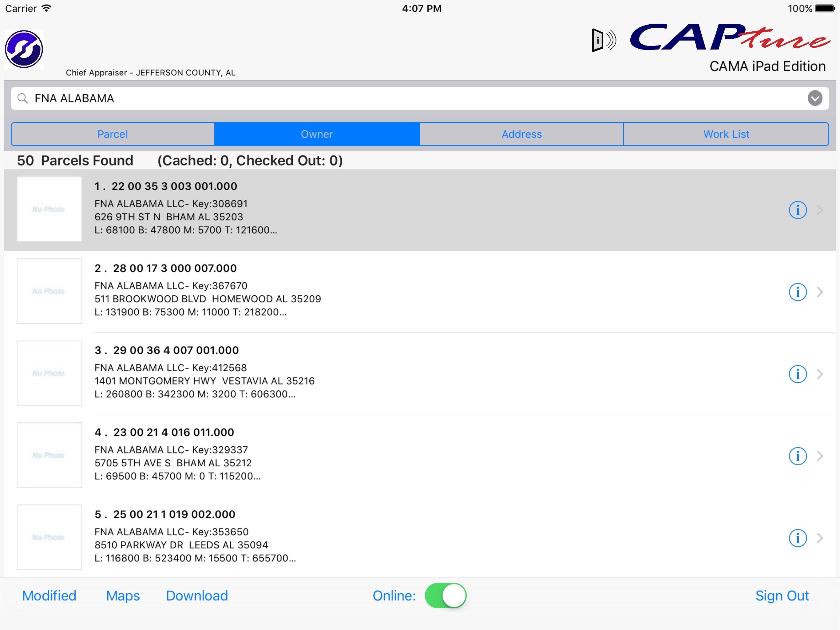
Task: Open the 626 9TH ST N parcel chevron
Action: (820, 210)
